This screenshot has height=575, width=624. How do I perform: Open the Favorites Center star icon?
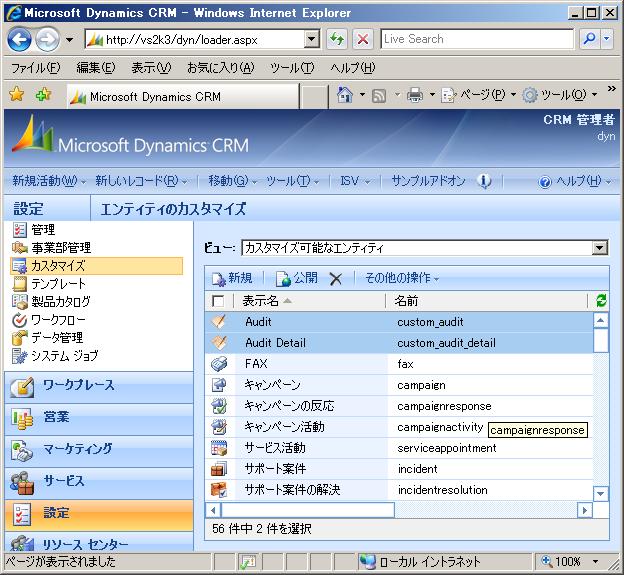[17, 95]
